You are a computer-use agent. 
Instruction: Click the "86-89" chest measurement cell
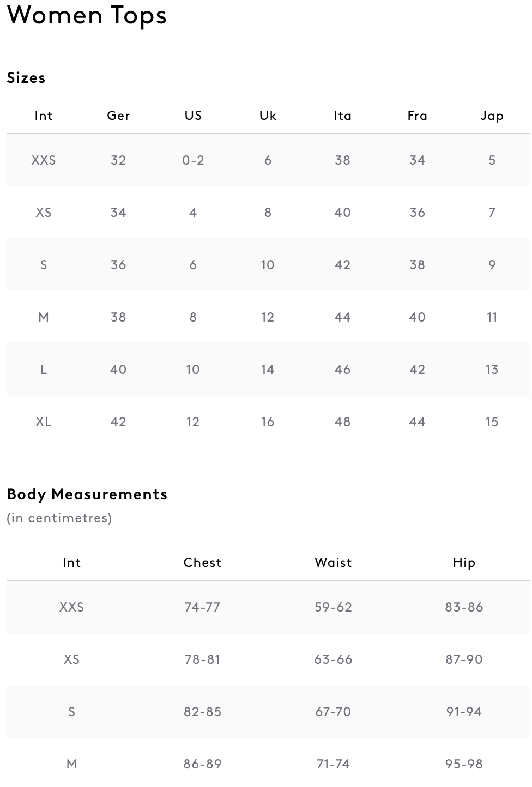tap(202, 764)
